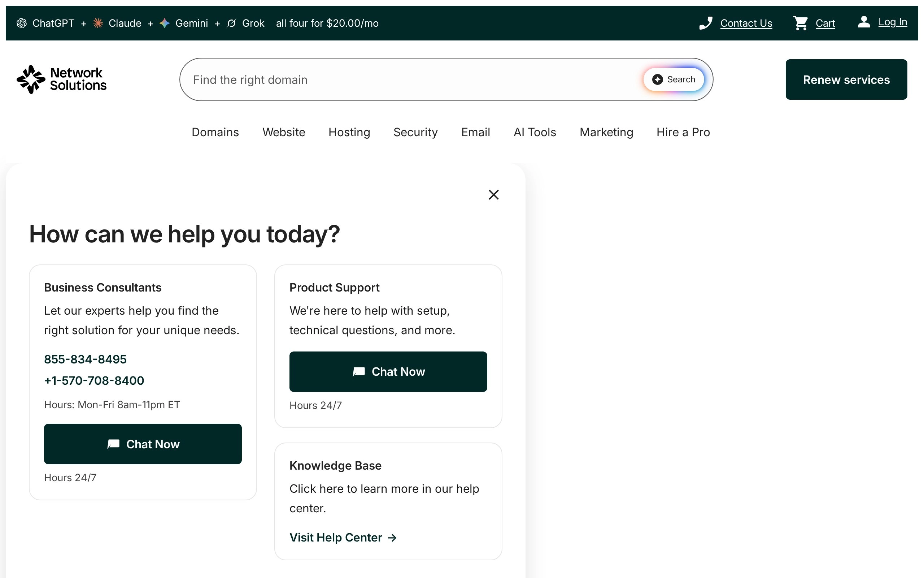Click the arrow next to Visit Help Center

pos(392,538)
